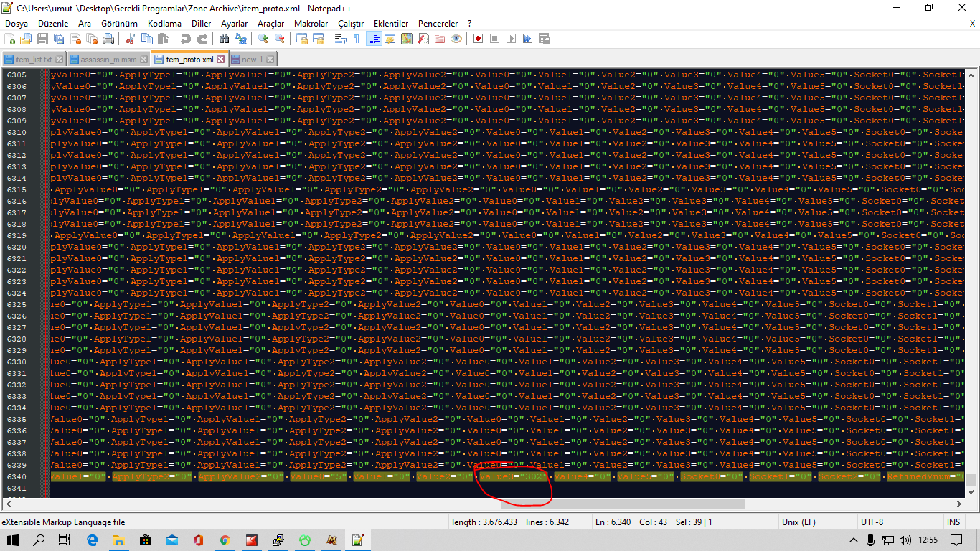This screenshot has height=551, width=980.
Task: Click the Open file toolbar icon
Action: (25, 39)
